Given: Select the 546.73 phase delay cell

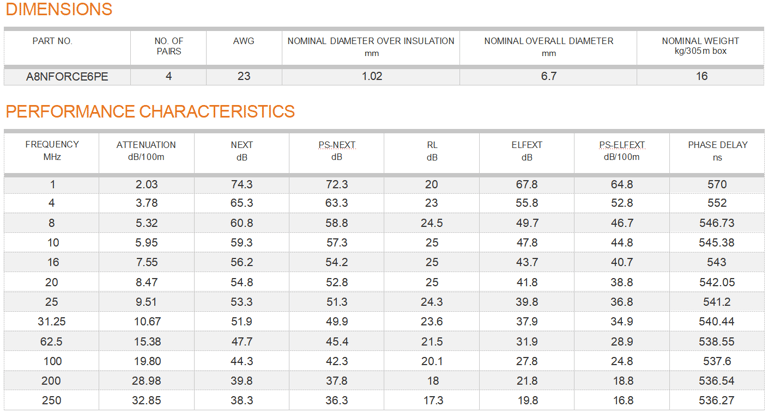Looking at the screenshot, I should click(717, 223).
